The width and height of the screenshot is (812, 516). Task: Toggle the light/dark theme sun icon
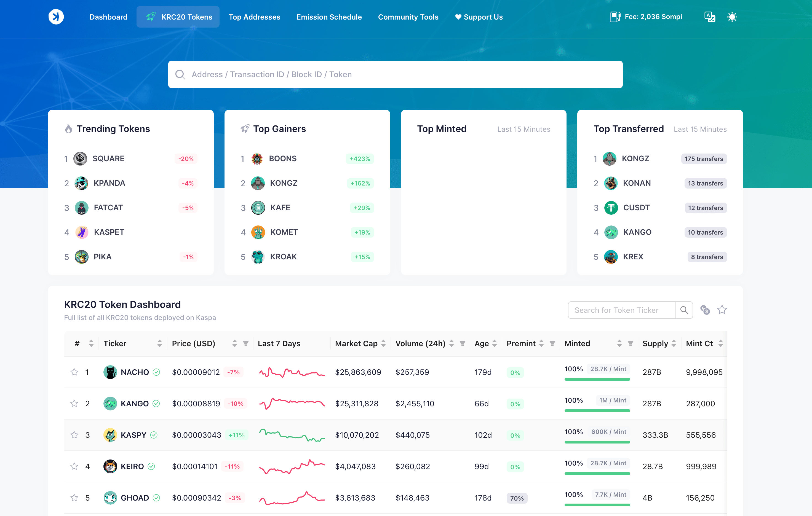click(732, 17)
